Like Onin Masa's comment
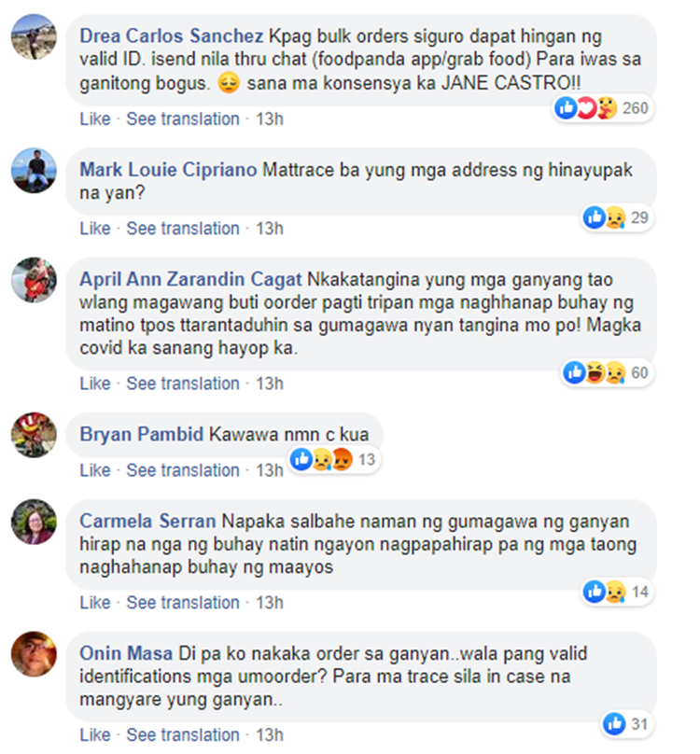Image resolution: width=700 pixels, height=754 pixels. [95, 734]
